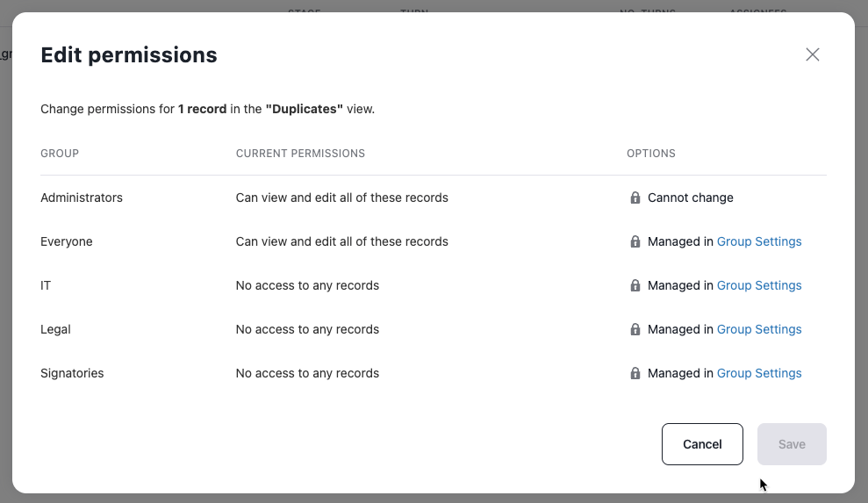Click the CURRENT PERMISSIONS column header
This screenshot has height=503, width=868.
pyautogui.click(x=300, y=154)
